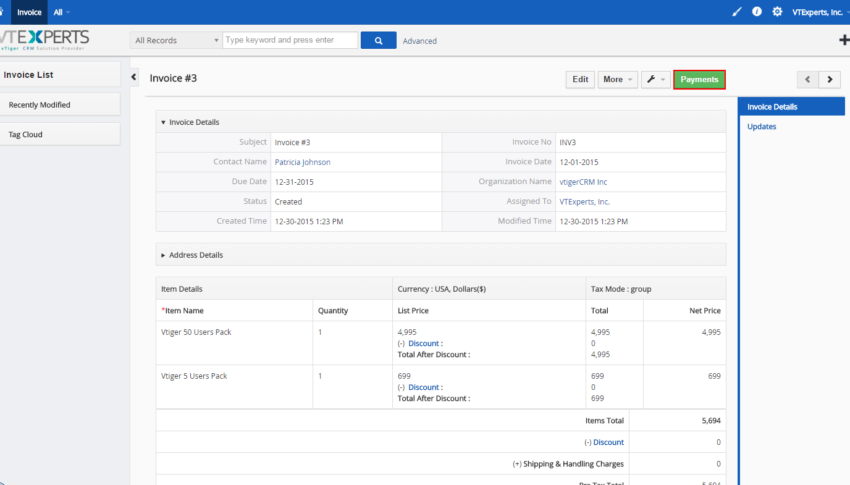Go to next invoice record

pyautogui.click(x=829, y=79)
